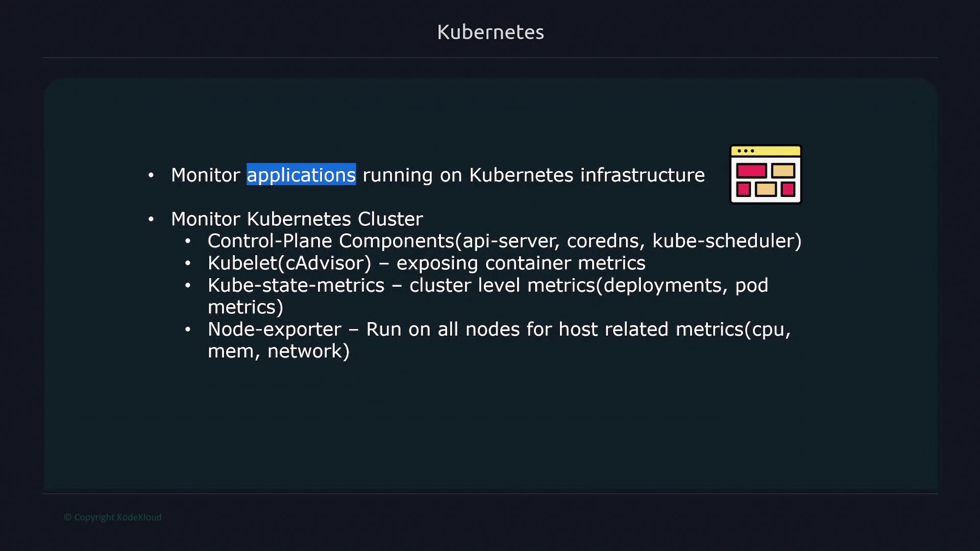The width and height of the screenshot is (980, 551).
Task: Click the "© Copyright KodeKloud" footer text
Action: 113,517
